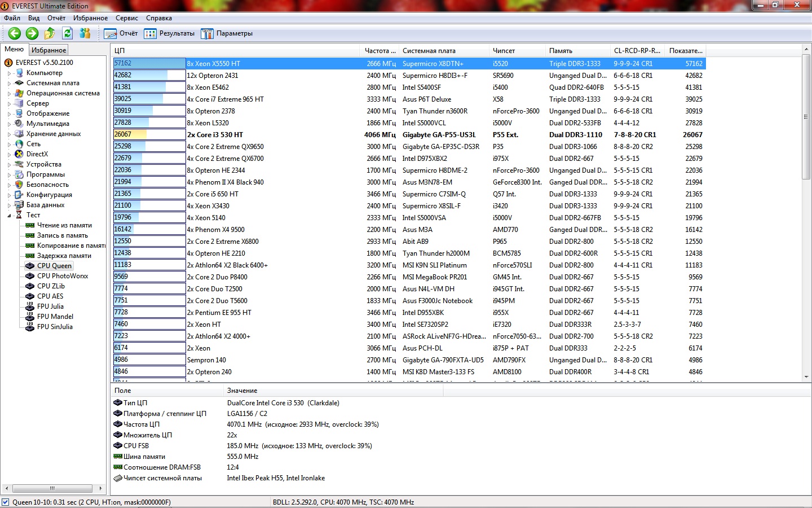Switch to the Меню sidebar tab
The height and width of the screenshot is (508, 812).
(x=14, y=49)
